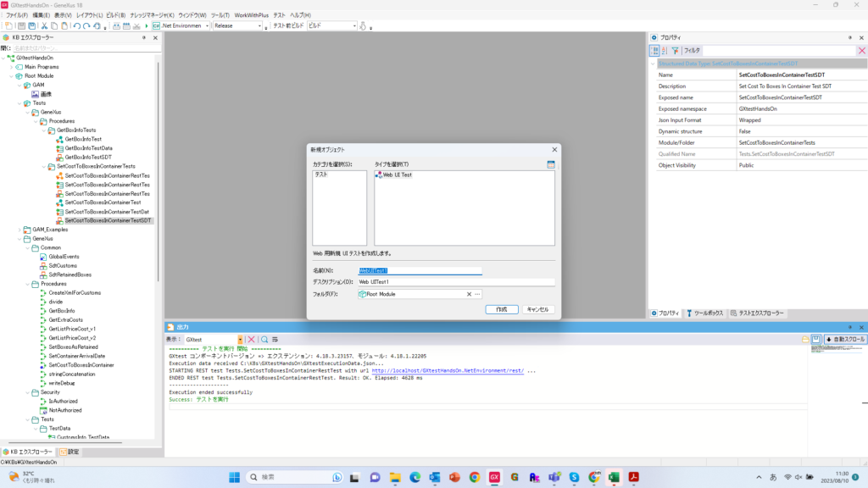This screenshot has height=488, width=868.
Task: Open Adobe Acrobat from the taskbar
Action: (x=634, y=477)
